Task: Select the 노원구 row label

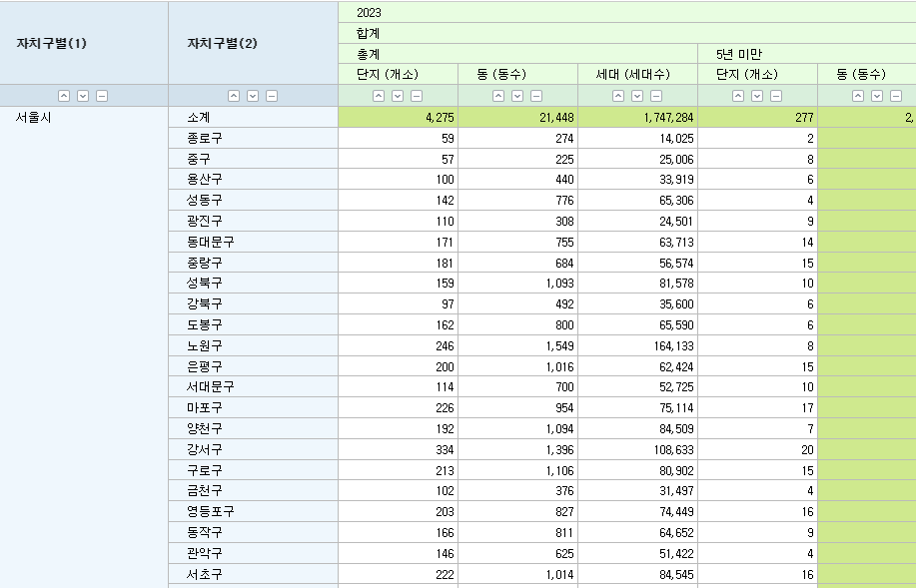Action: pos(254,345)
